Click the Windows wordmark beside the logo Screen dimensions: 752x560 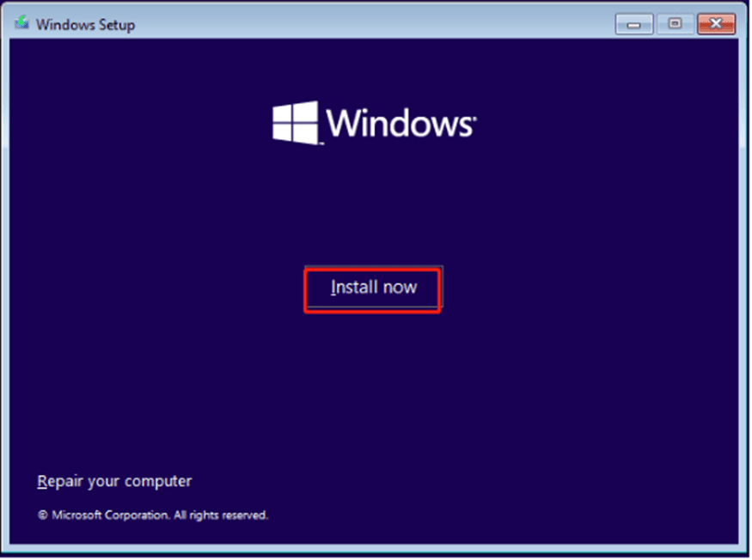coord(398,124)
